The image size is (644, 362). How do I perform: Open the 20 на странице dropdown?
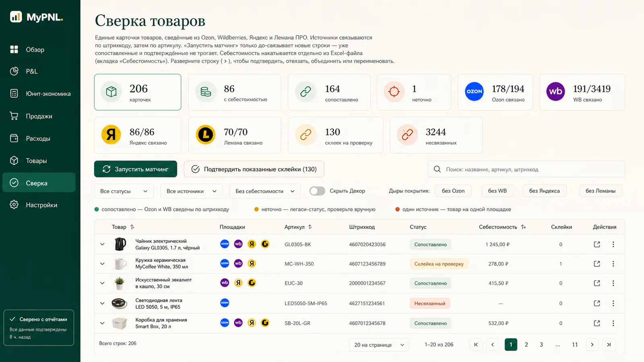point(379,345)
